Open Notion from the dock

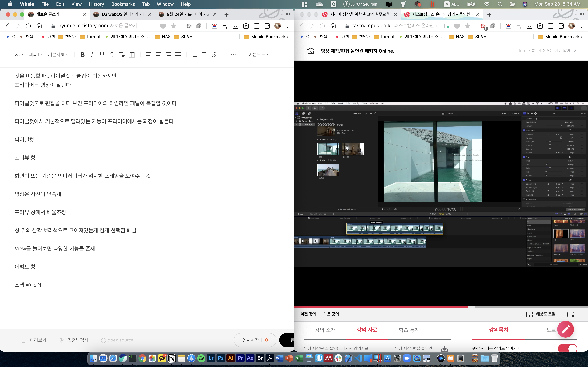point(172,358)
